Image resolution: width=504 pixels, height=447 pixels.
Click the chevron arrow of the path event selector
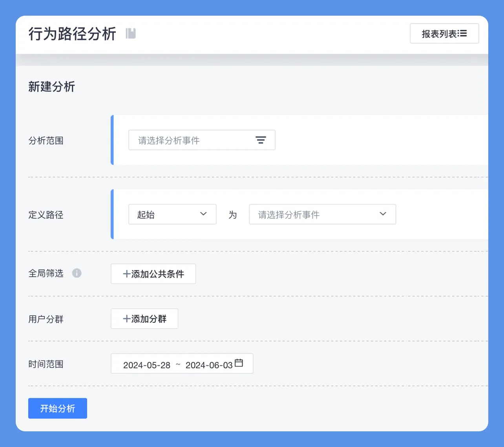click(383, 214)
